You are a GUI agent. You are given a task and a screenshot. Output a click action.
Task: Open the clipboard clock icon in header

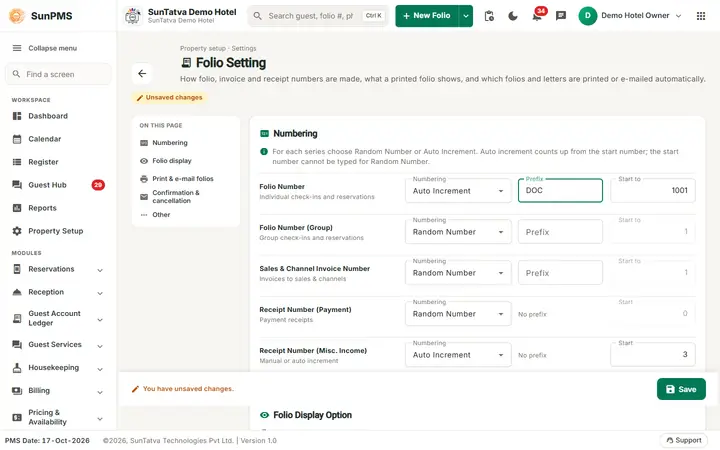[489, 16]
